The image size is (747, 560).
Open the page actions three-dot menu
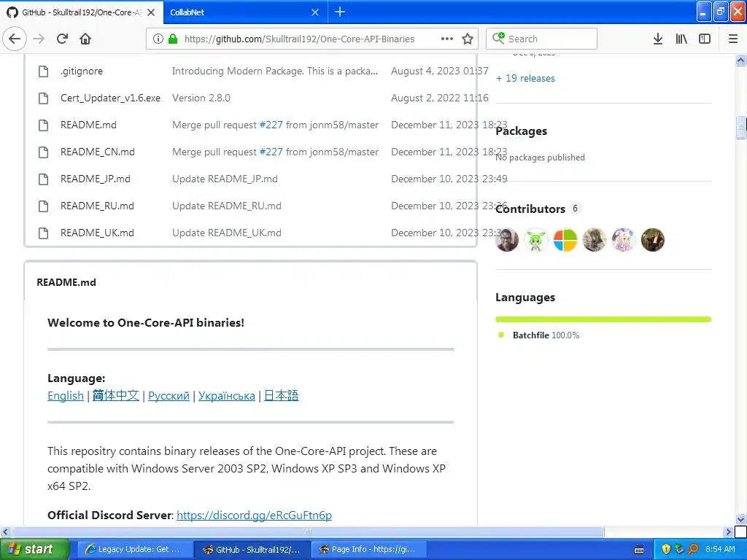(x=447, y=39)
